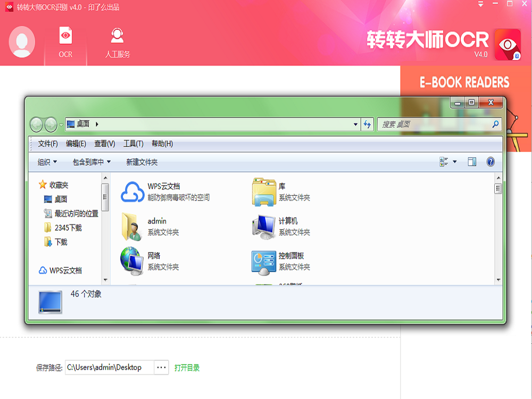Image resolution: width=532 pixels, height=399 pixels.
Task: Click 新建文件夹 button
Action: pos(142,162)
